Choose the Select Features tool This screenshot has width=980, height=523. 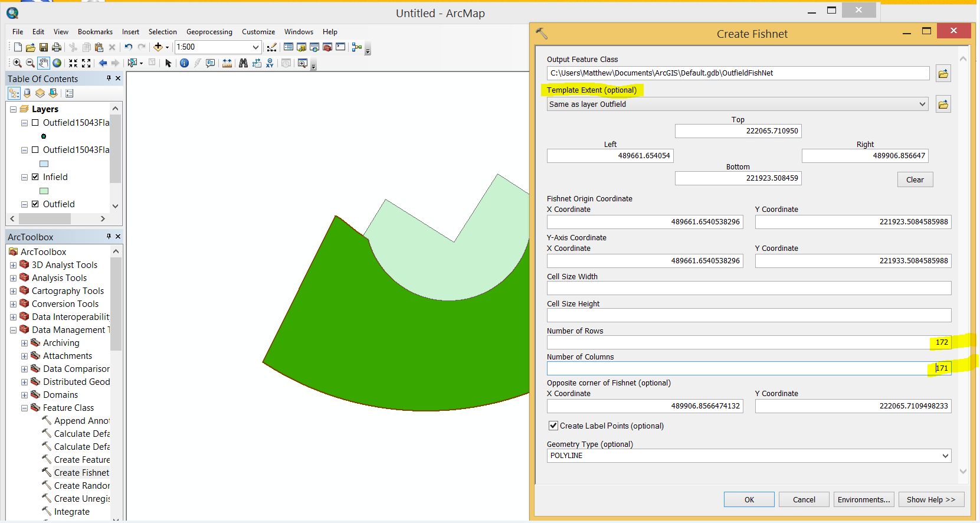click(x=133, y=63)
